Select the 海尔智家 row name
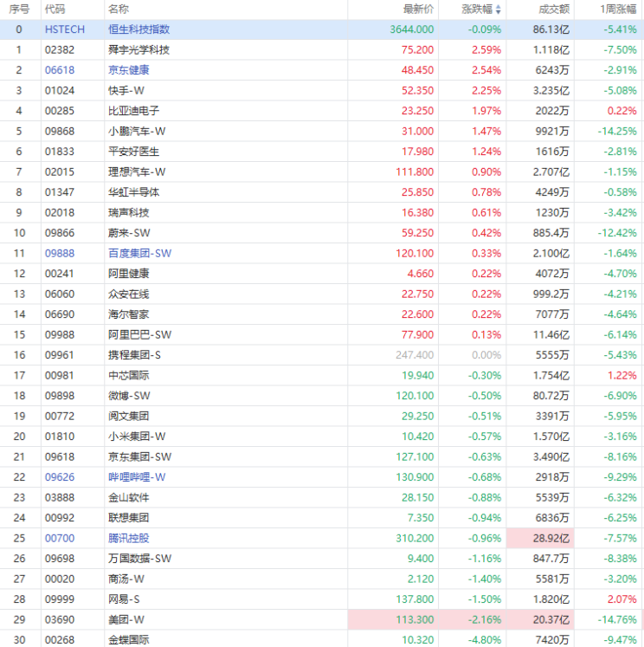The height and width of the screenshot is (647, 644). tap(128, 314)
